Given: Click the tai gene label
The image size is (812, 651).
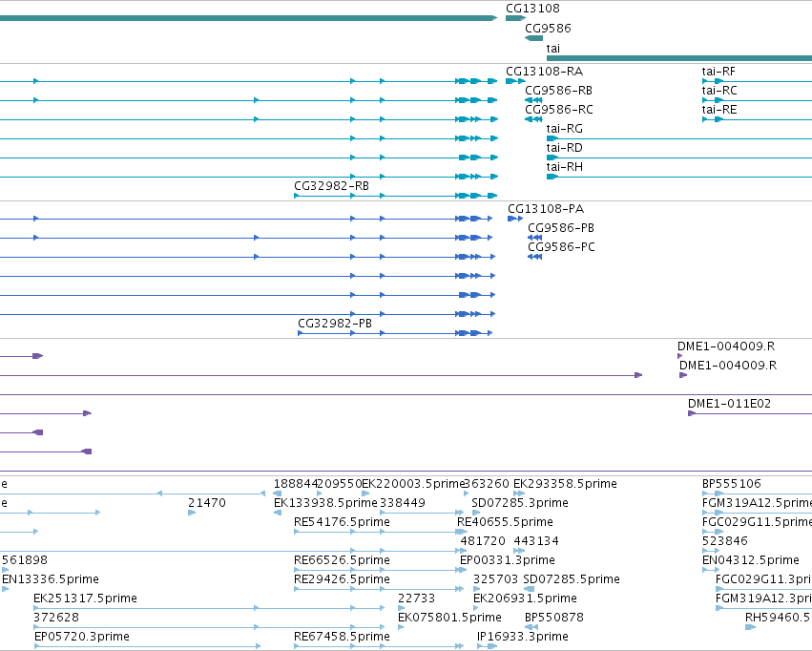Looking at the screenshot, I should [x=553, y=48].
